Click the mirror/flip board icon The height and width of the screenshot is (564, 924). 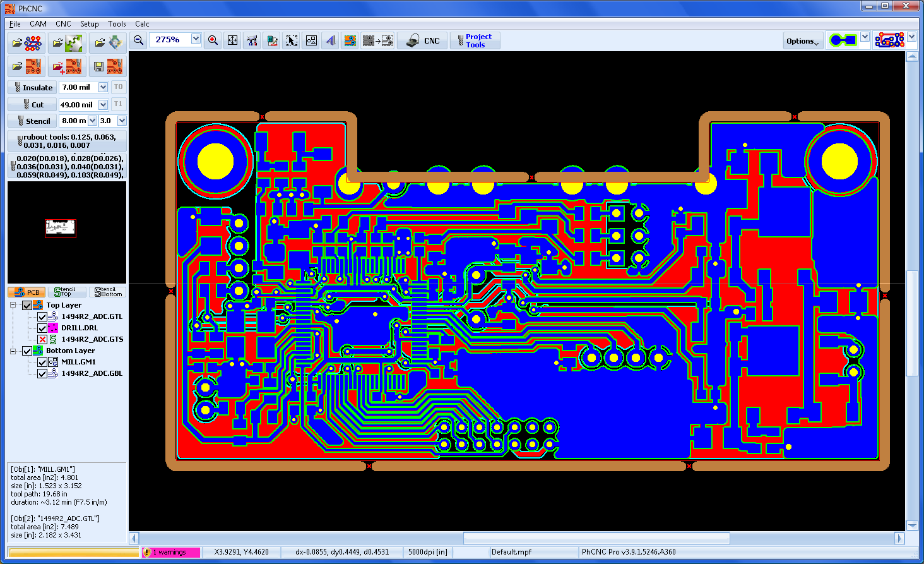[x=331, y=40]
